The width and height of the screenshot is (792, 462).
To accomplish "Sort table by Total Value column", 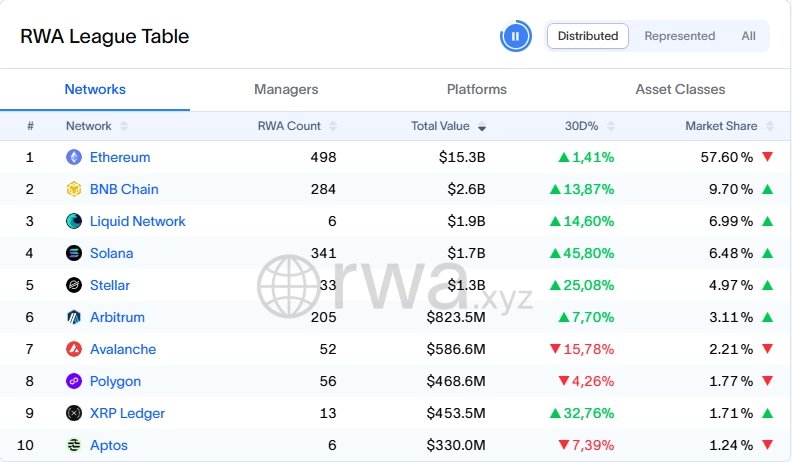I will [x=448, y=126].
